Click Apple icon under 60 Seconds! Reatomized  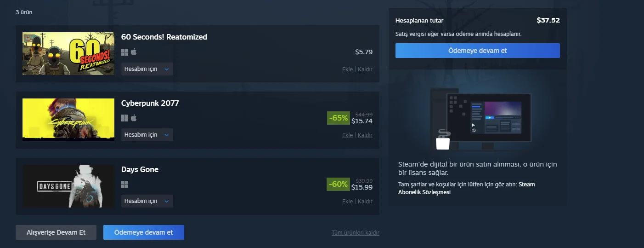134,52
